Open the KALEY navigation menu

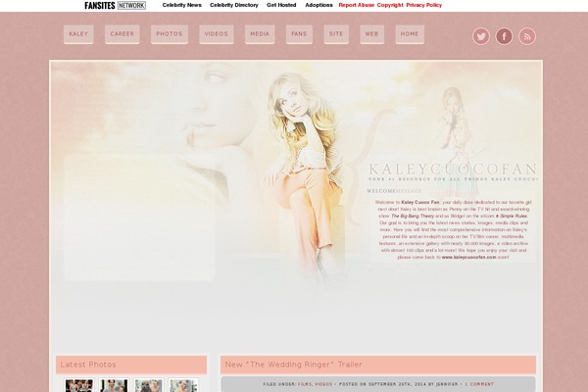(78, 34)
